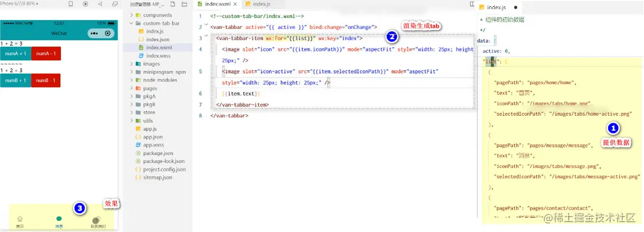Click the new folder icon in explorer
This screenshot has width=644, height=232.
click(x=185, y=5)
